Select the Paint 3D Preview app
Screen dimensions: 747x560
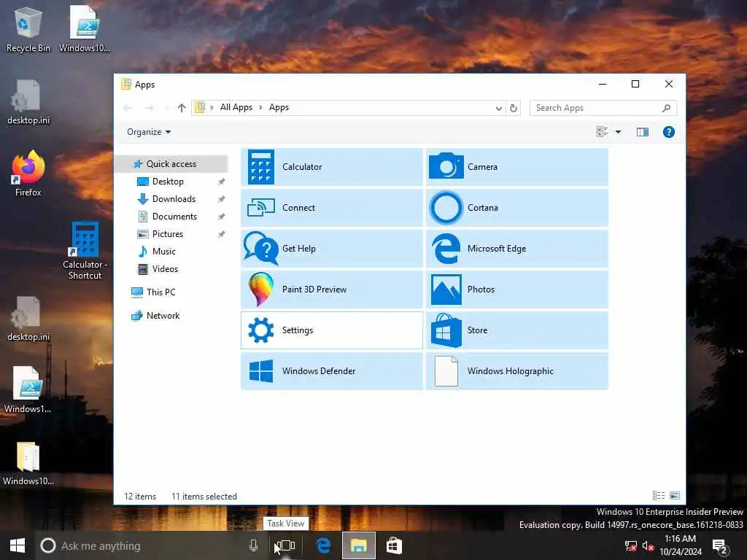pyautogui.click(x=332, y=289)
